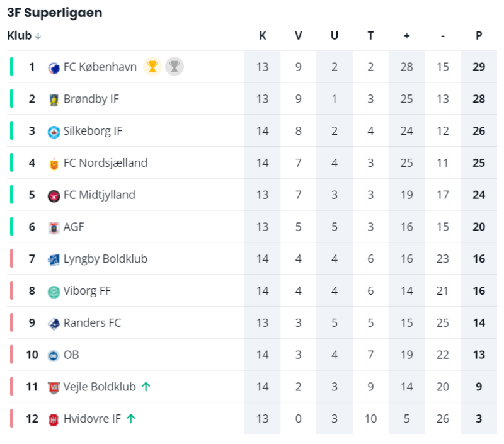Click the Silkeborg IF club crest

(x=54, y=132)
